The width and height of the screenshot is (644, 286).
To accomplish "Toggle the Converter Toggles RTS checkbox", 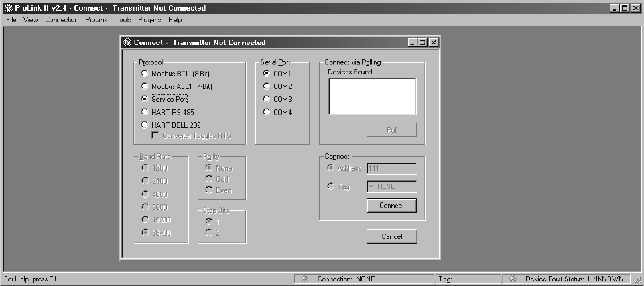I will 155,136.
